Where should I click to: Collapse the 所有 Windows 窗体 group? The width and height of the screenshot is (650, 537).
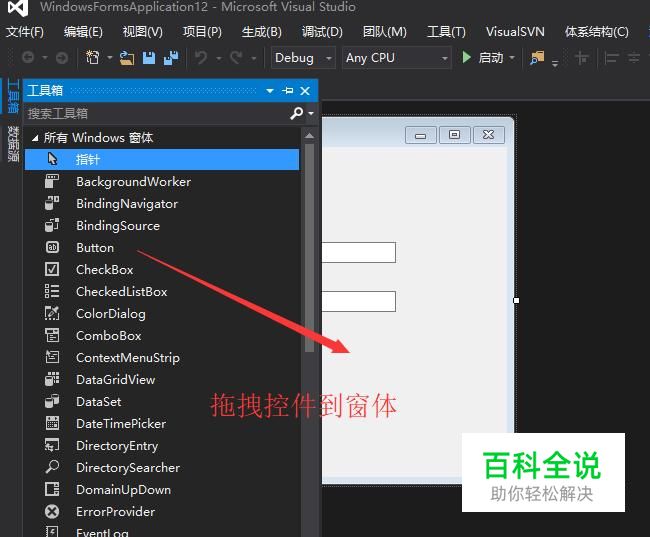pos(35,138)
